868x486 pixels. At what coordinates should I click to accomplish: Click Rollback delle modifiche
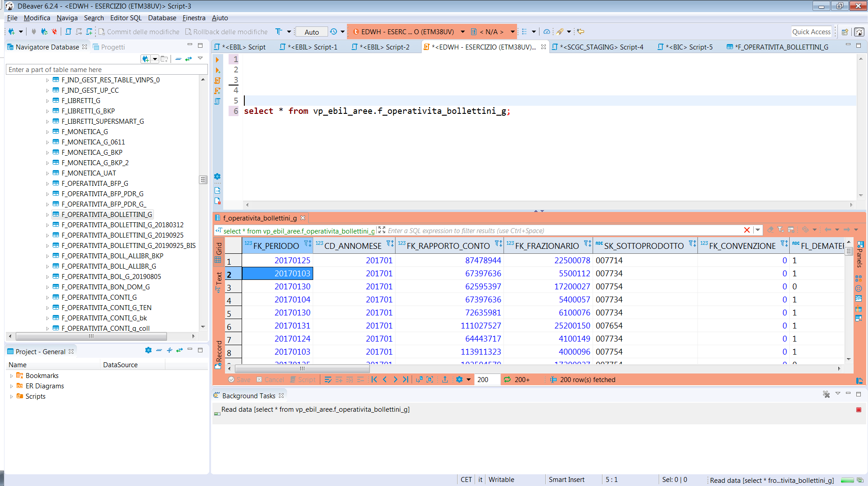click(227, 31)
